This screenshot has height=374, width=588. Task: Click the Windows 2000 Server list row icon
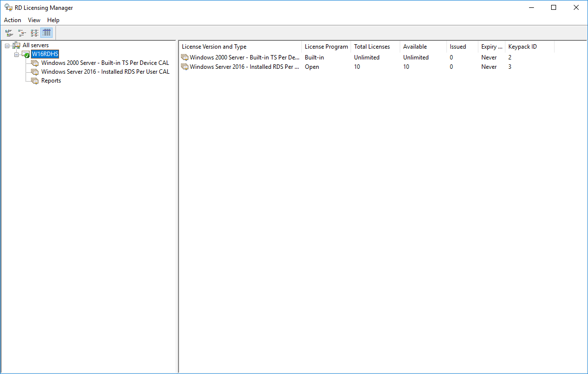pos(184,58)
